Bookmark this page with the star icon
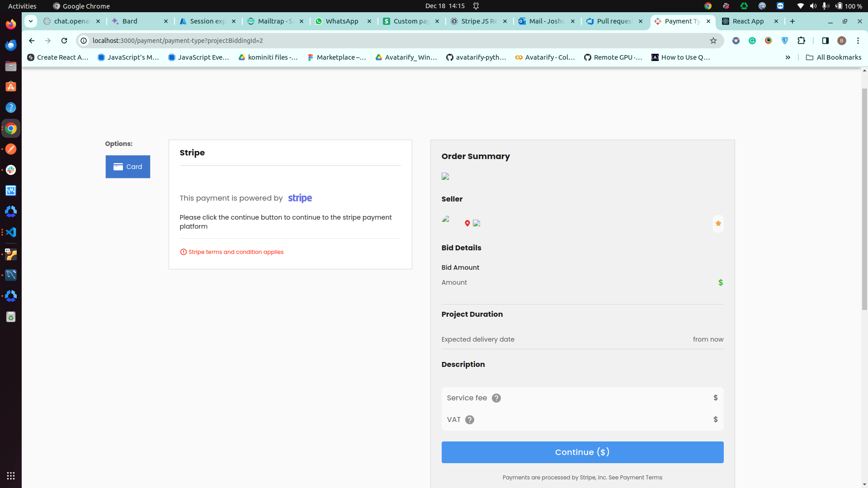The height and width of the screenshot is (488, 868). coord(713,41)
